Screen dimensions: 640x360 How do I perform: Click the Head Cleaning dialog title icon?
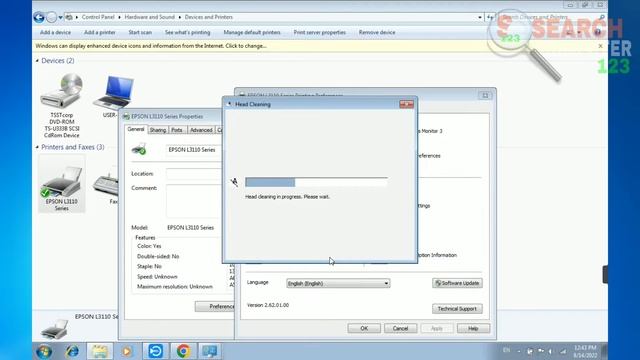(x=229, y=104)
